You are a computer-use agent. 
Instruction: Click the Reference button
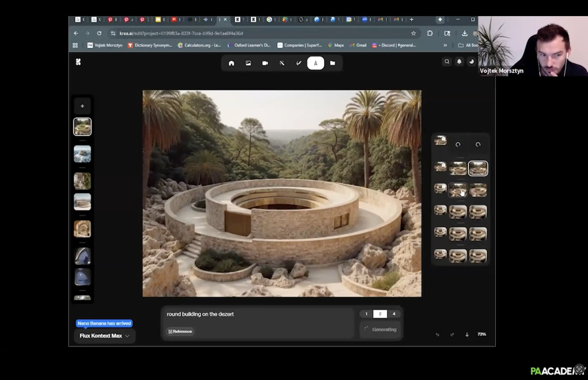(180, 331)
